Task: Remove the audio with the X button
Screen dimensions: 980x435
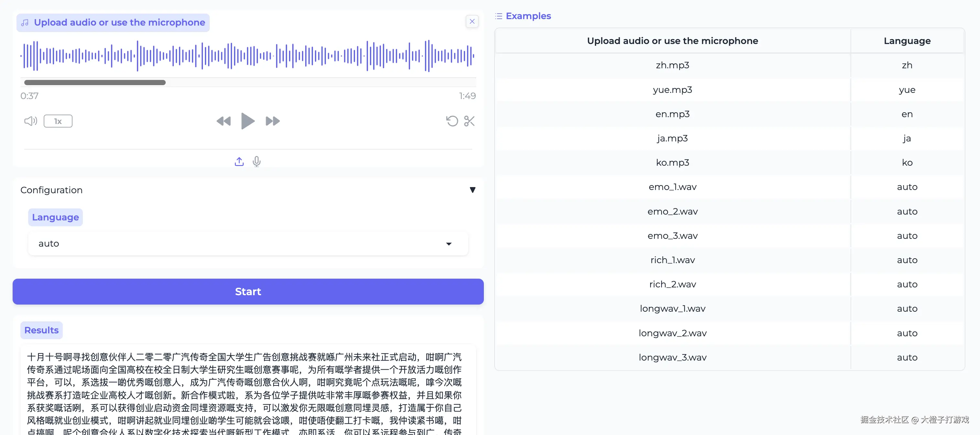Action: tap(472, 21)
